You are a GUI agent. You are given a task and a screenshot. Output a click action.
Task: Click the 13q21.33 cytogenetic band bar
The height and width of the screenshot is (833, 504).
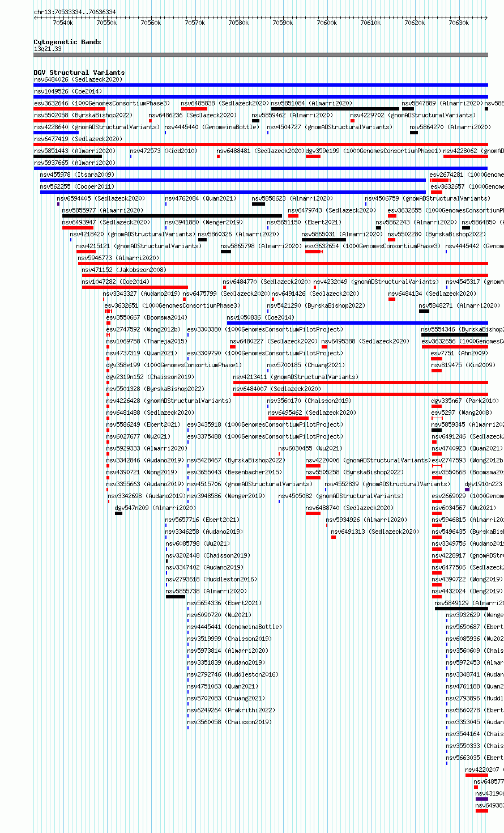tap(260, 55)
